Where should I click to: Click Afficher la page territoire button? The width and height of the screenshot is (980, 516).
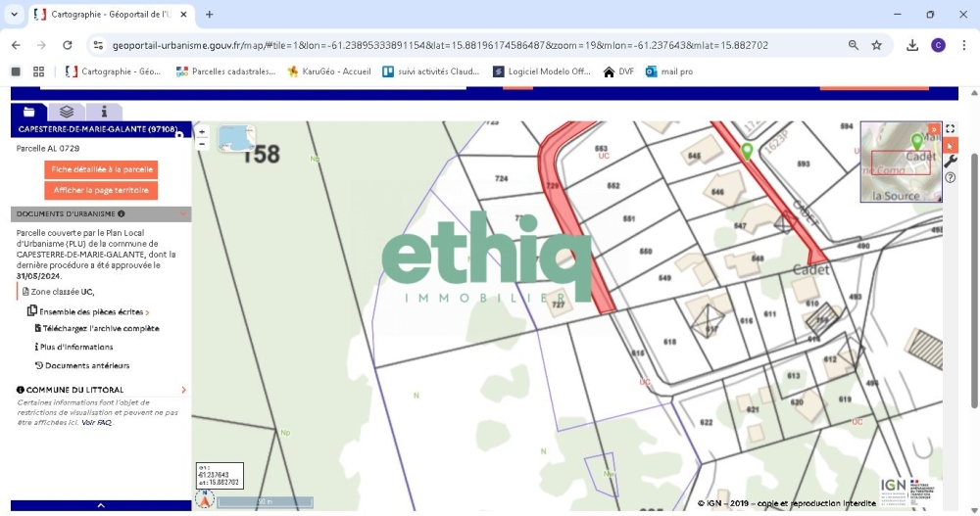(102, 190)
